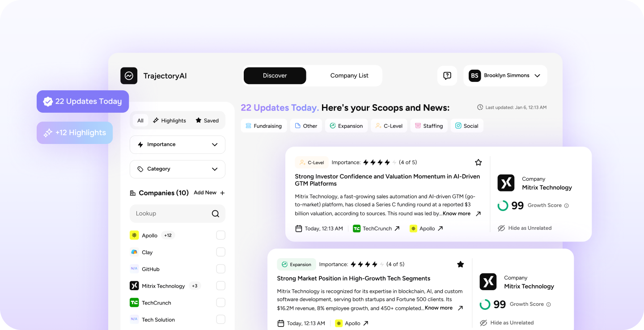
Task: Filter updates by Fundraising
Action: click(263, 126)
